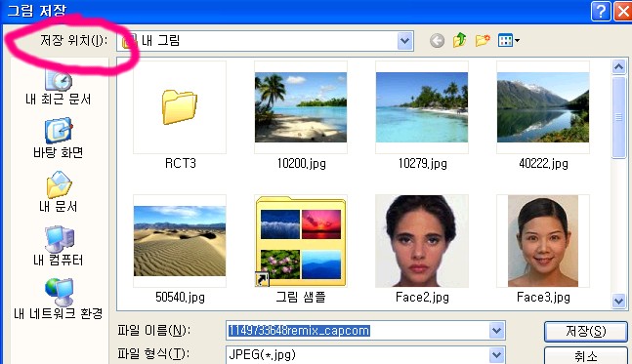Go back using the back arrow icon
632x364 pixels.
tap(437, 41)
